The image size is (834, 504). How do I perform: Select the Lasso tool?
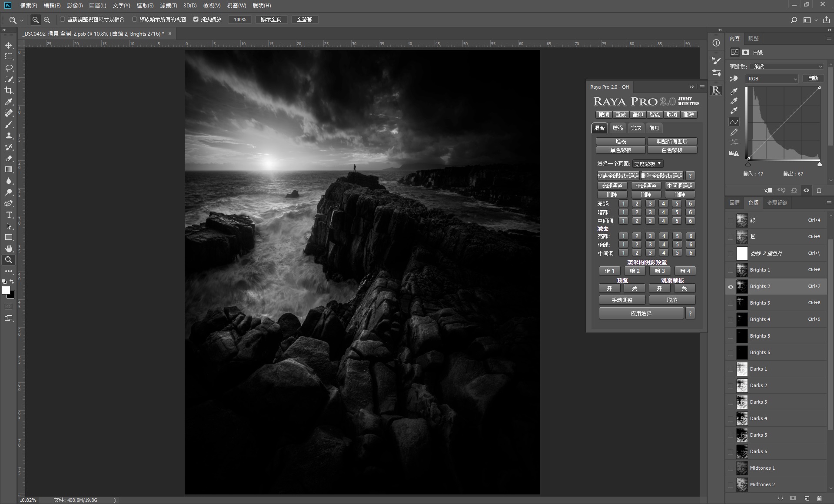(9, 68)
